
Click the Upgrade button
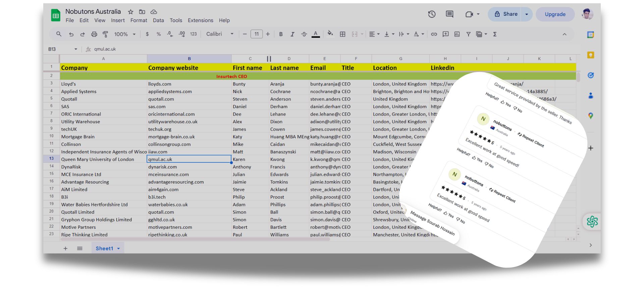click(x=555, y=14)
